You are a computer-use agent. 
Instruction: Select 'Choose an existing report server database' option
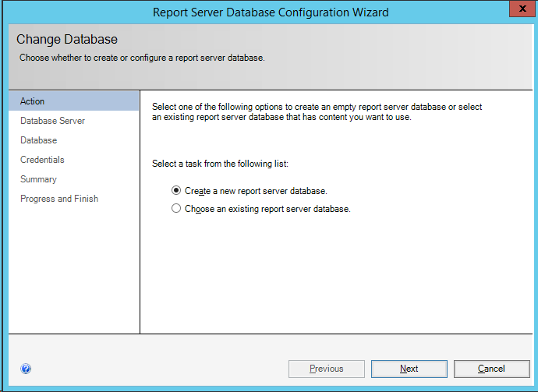pos(177,209)
